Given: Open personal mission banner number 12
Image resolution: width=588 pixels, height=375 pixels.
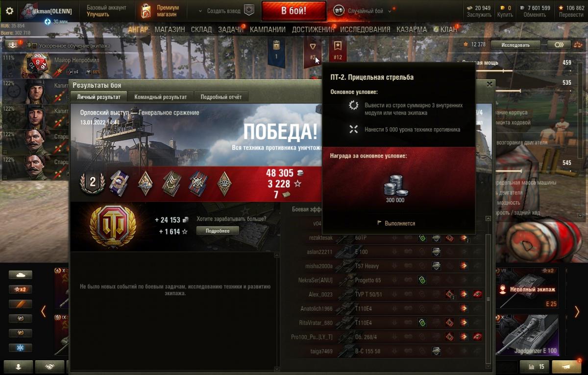Looking at the screenshot, I should click(338, 50).
